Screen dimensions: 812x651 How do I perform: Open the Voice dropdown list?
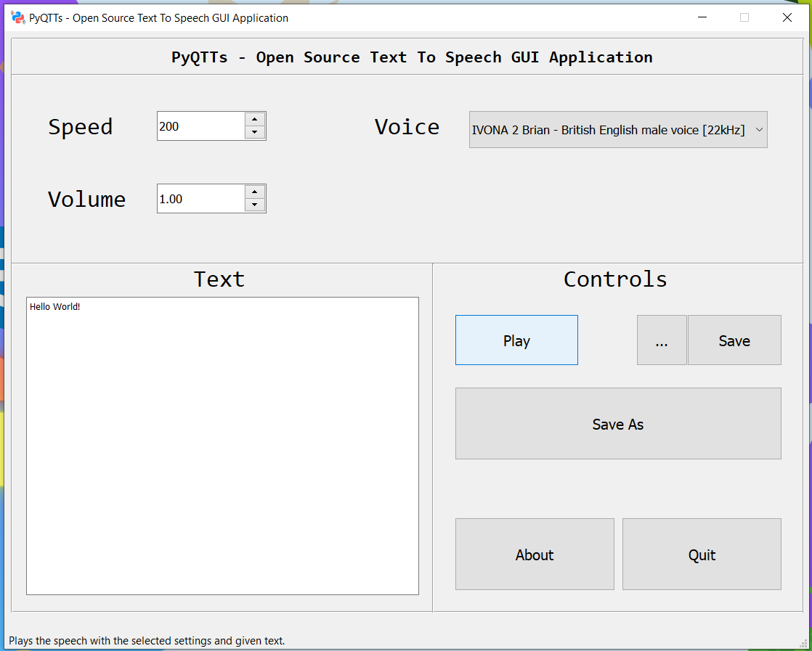618,129
